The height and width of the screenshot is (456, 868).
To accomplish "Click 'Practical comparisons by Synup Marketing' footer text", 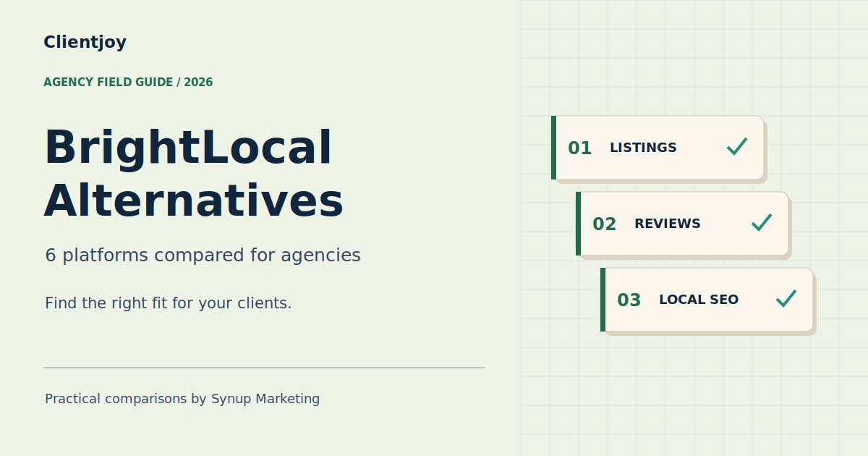I will point(182,399).
